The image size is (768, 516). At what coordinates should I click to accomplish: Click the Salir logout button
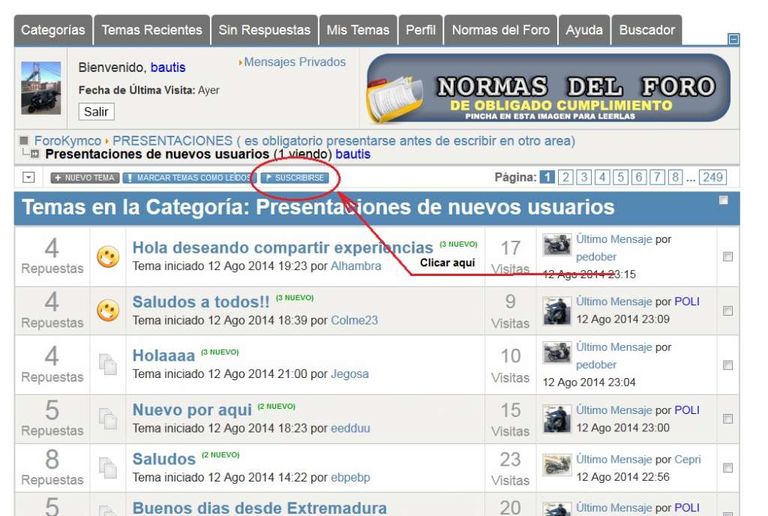pyautogui.click(x=96, y=111)
